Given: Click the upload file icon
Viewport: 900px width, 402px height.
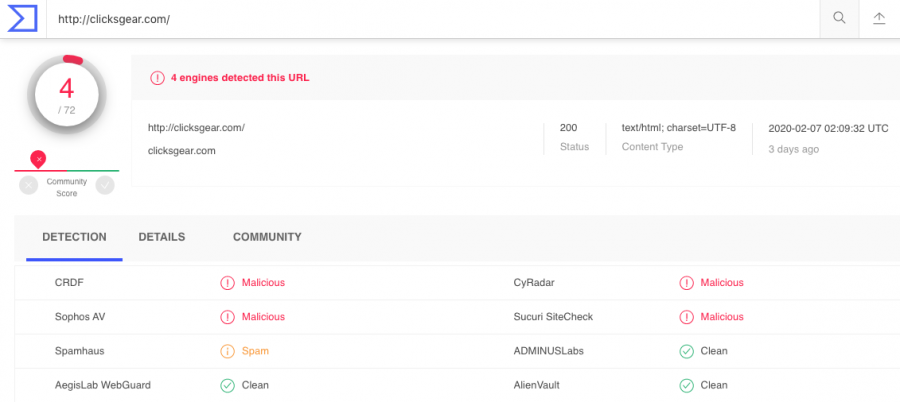Looking at the screenshot, I should [x=879, y=18].
